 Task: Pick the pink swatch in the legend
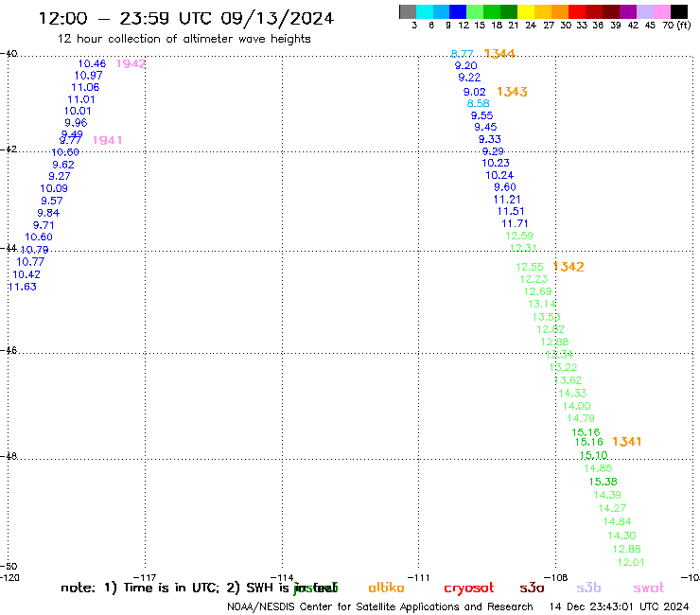click(x=662, y=11)
